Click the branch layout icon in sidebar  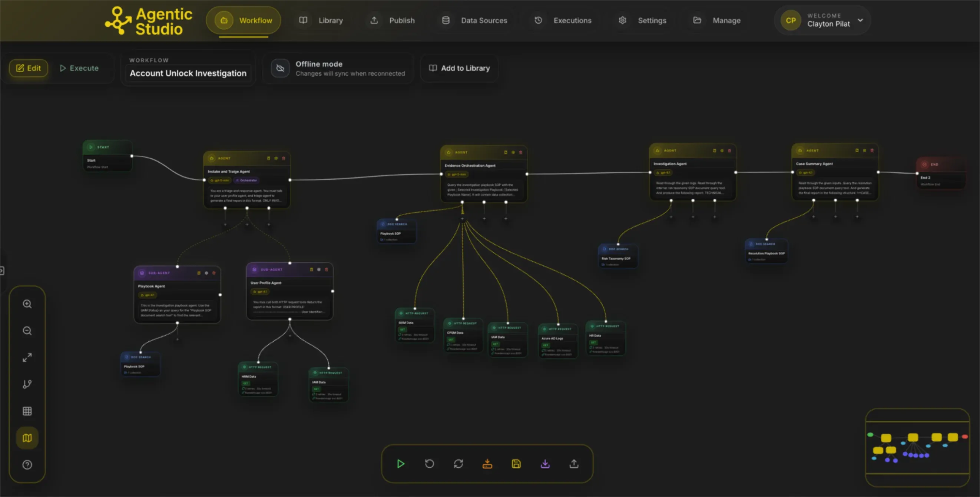[27, 384]
